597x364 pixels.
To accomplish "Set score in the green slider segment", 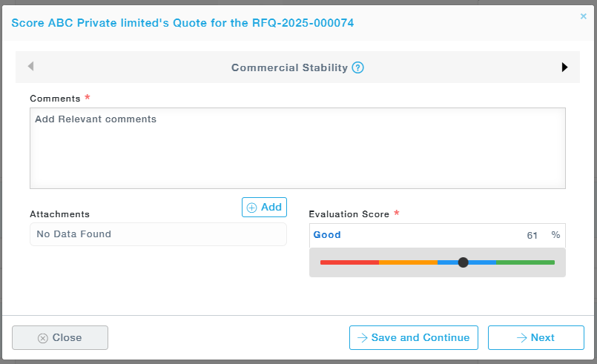I will point(525,262).
